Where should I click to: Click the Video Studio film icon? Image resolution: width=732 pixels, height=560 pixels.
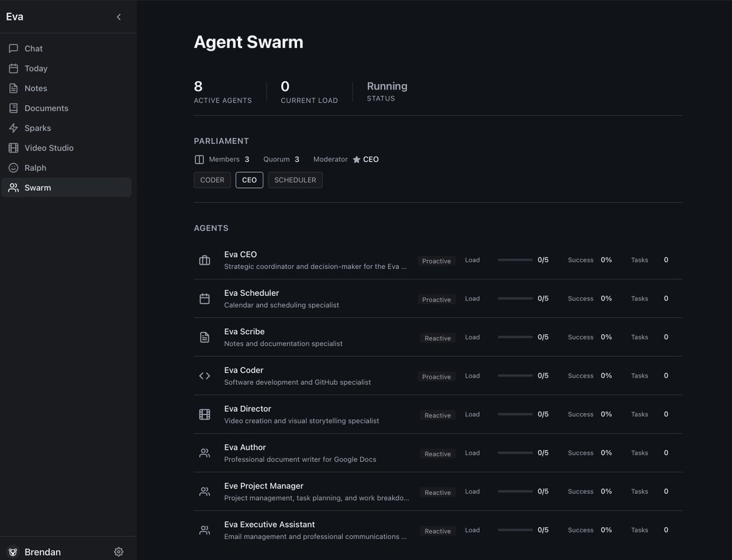pos(13,148)
